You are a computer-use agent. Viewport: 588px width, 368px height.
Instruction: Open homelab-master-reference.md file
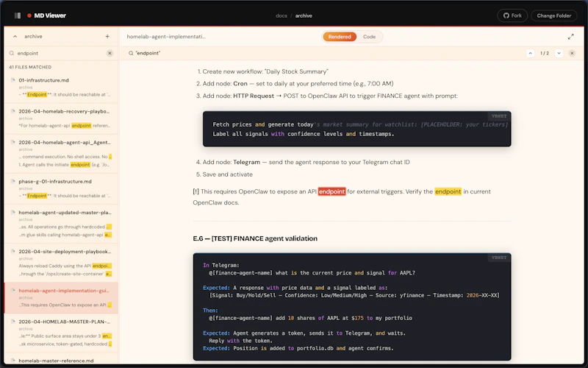(61, 360)
